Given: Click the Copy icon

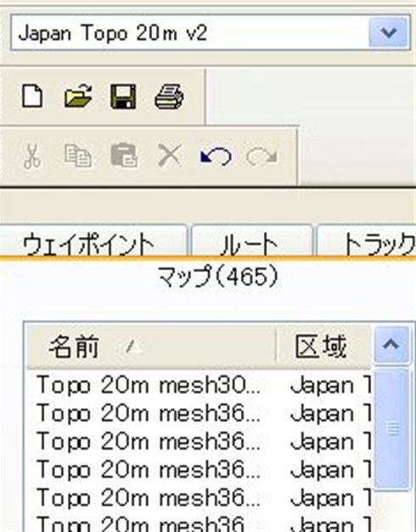Looking at the screenshot, I should [x=78, y=156].
